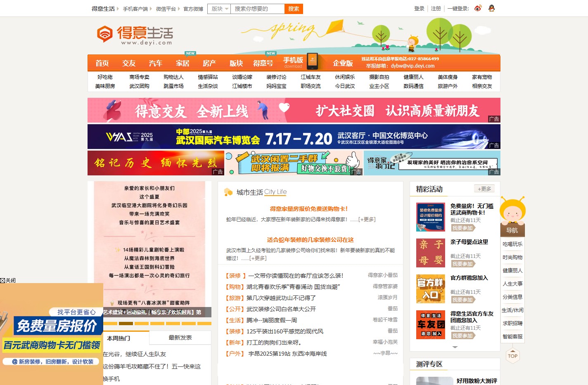Expand the activities list down arrow
The image size is (588, 385).
(x=455, y=347)
